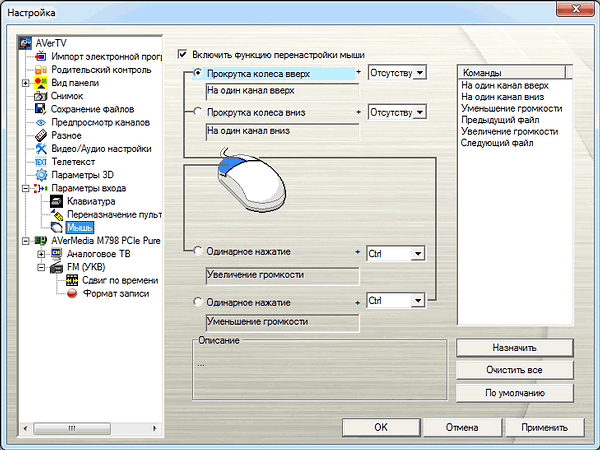Screen dimensions: 600x450
Task: Select 'Уменьшение громкости' in commands list
Action: 512,108
